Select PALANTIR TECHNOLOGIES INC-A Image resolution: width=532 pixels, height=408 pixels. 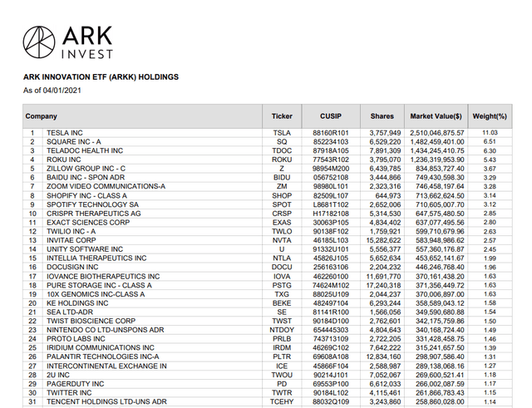click(103, 356)
